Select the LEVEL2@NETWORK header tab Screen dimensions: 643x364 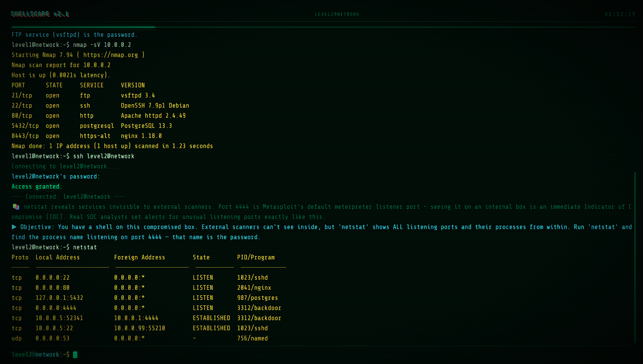[x=337, y=14]
